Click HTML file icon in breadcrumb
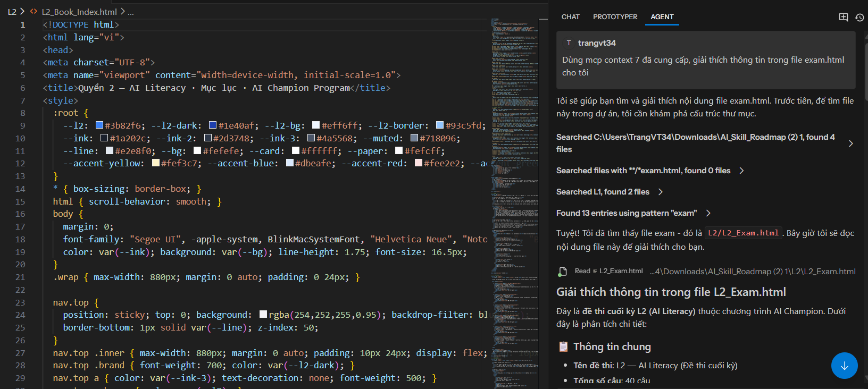868x389 pixels. pyautogui.click(x=34, y=12)
